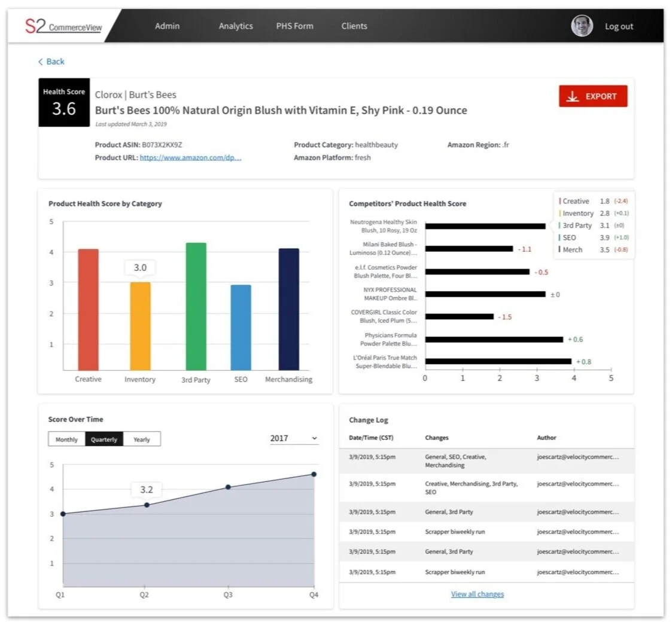The height and width of the screenshot is (625, 672).
Task: Select Yearly time granularity
Action: click(x=142, y=439)
